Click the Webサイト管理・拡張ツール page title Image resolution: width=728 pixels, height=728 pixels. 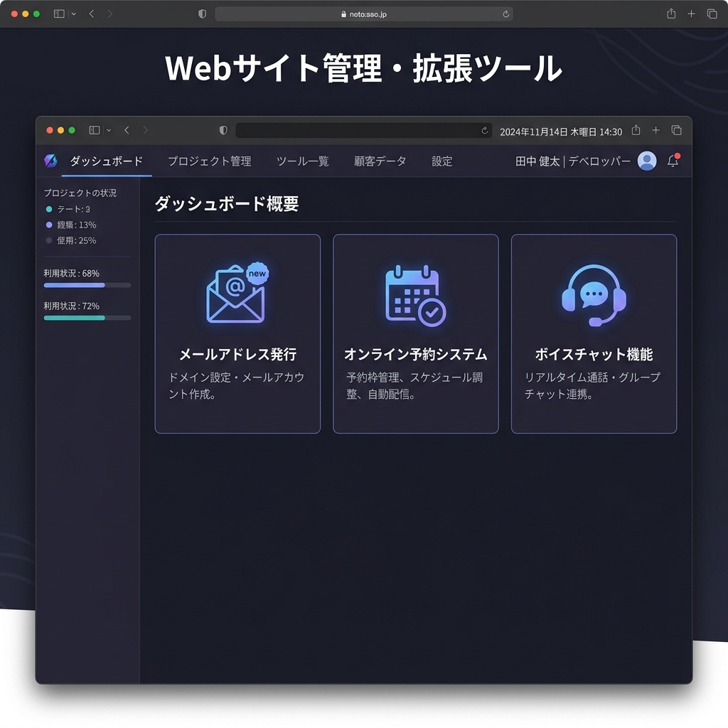pos(363,68)
